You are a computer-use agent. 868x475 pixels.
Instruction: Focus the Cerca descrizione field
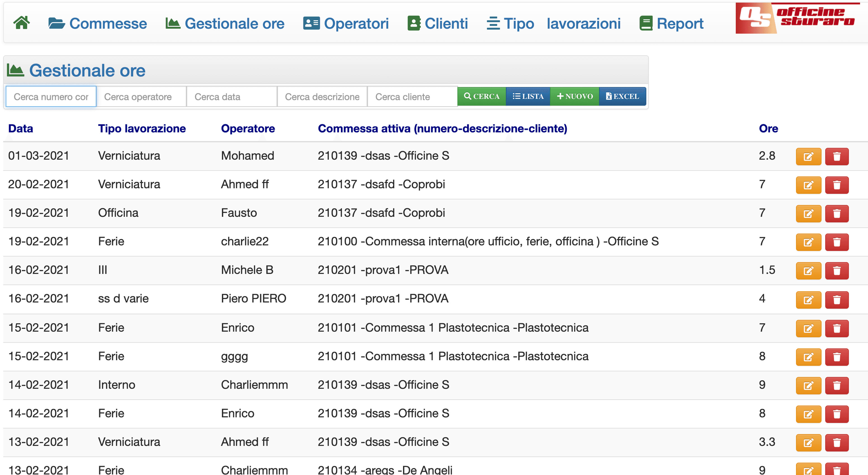click(322, 97)
